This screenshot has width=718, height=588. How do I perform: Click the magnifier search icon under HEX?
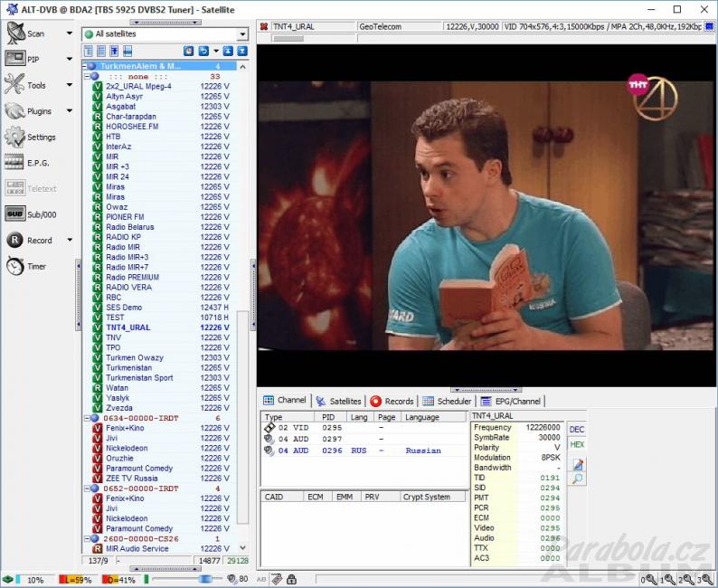click(x=578, y=479)
